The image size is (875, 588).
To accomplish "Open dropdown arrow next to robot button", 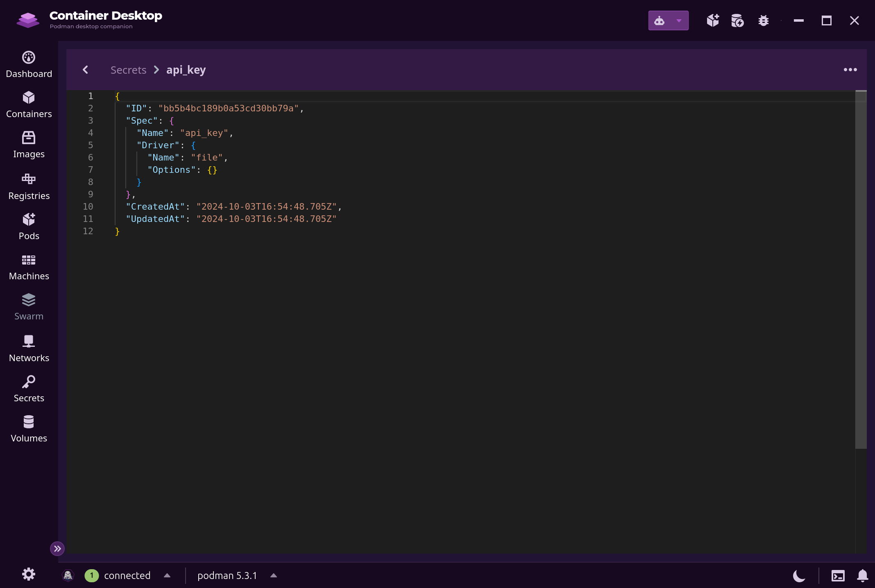I will coord(679,20).
